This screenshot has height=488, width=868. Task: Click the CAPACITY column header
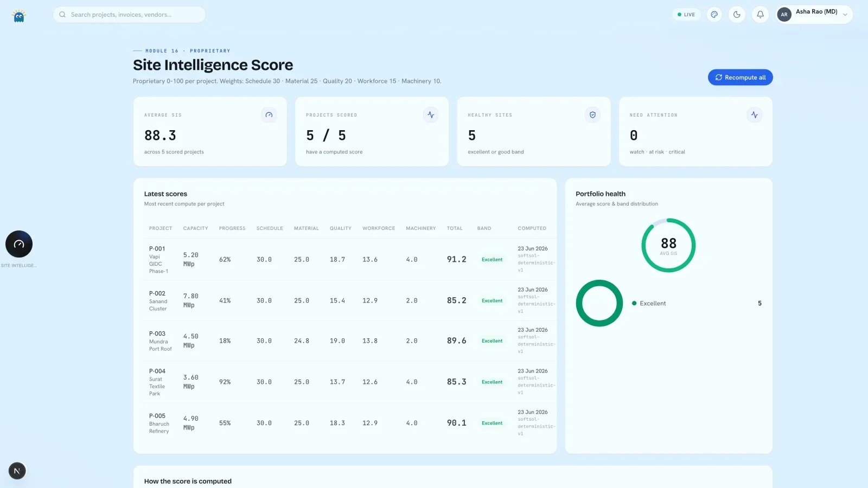click(195, 228)
